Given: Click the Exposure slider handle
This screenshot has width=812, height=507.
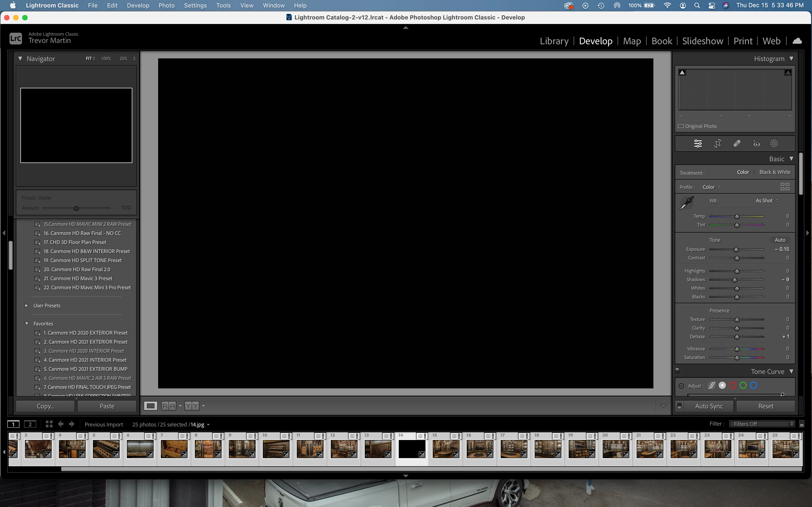Looking at the screenshot, I should coord(736,249).
